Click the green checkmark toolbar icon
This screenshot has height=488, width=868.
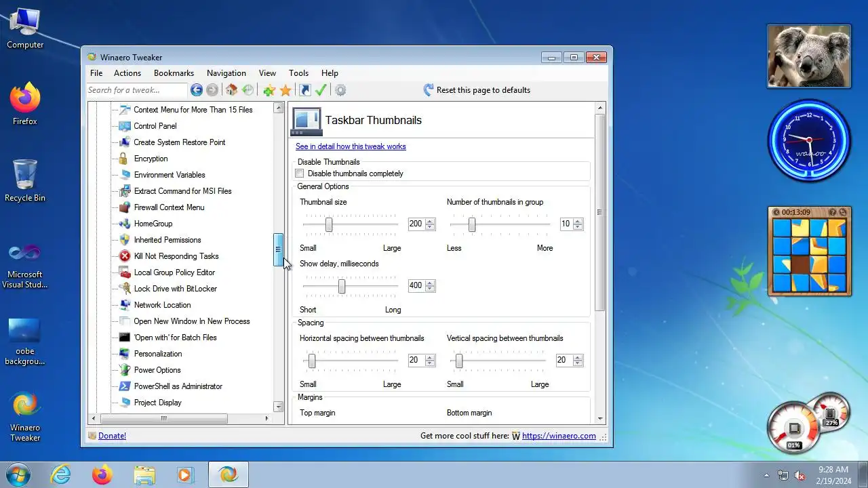point(321,90)
